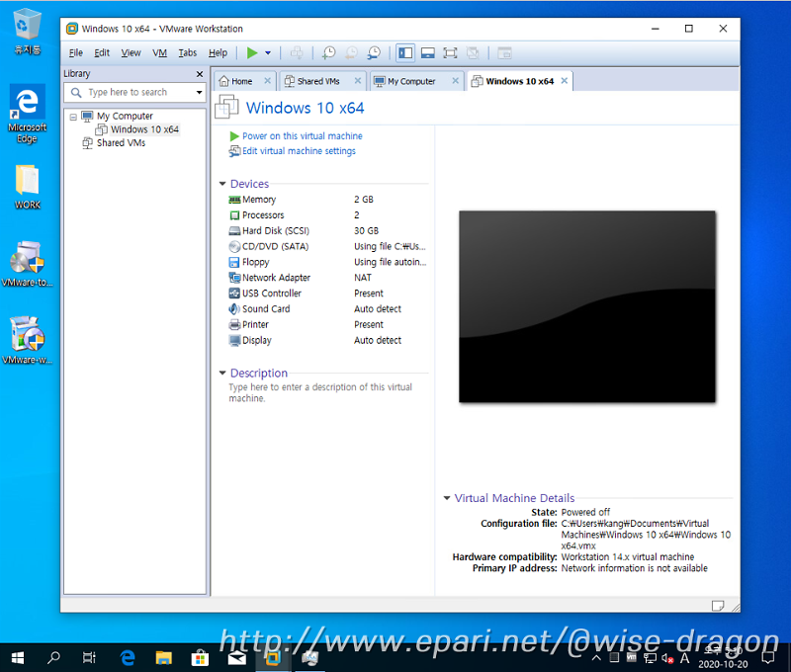This screenshot has height=672, width=791.
Task: Open File Explorer from the taskbar
Action: click(x=163, y=657)
